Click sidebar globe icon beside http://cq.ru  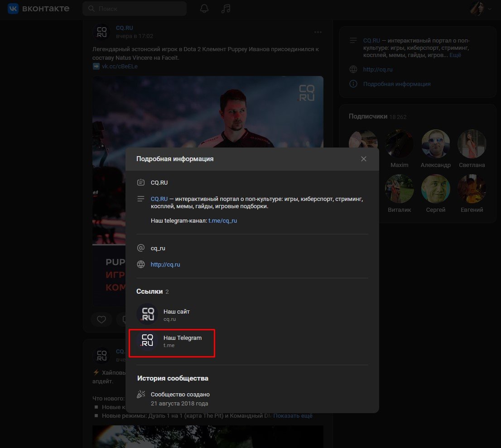[353, 69]
